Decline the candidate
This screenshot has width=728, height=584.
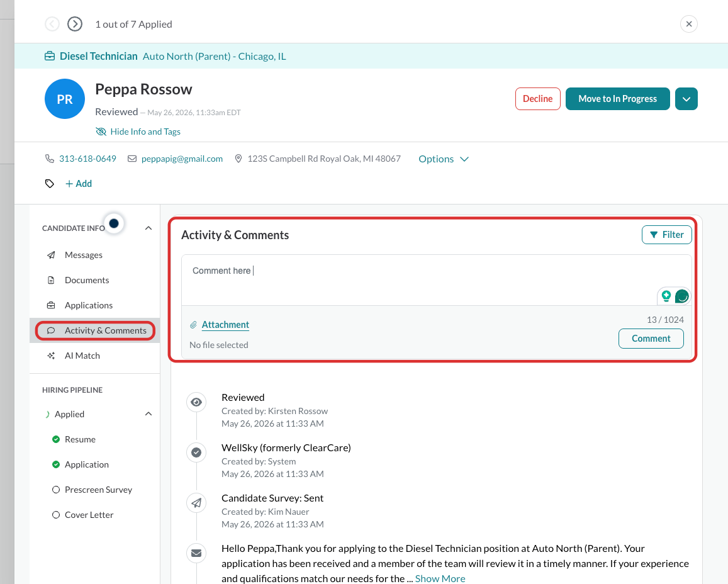click(x=537, y=99)
